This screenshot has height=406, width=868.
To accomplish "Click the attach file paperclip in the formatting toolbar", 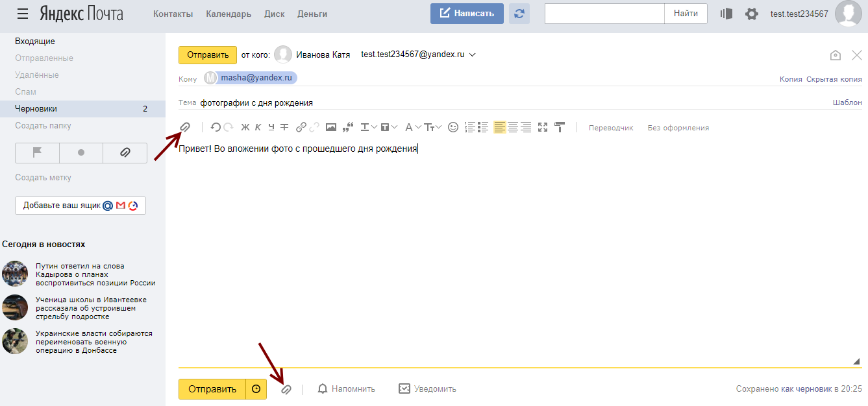I will 185,127.
